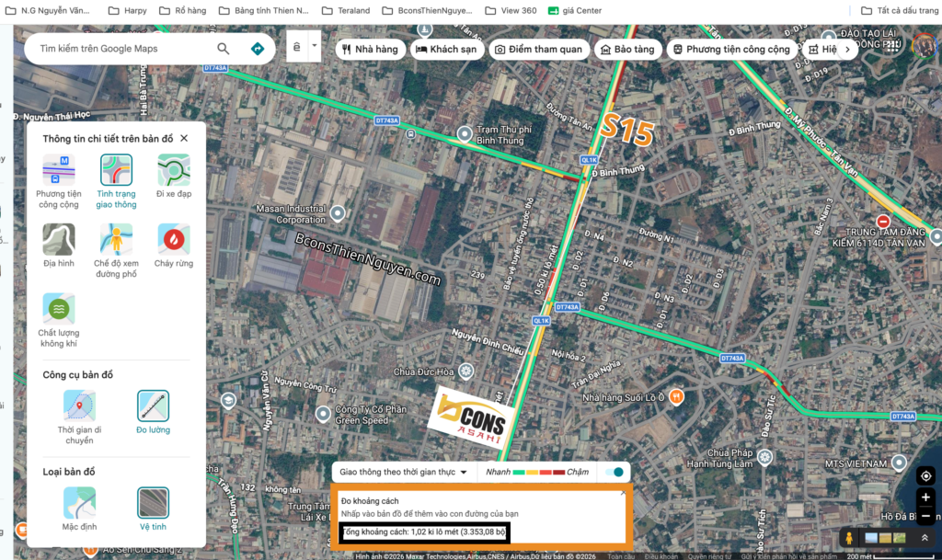This screenshot has width=942, height=560.
Task: Click road closure icon near Trung Tâm Đăng Kiểm
Action: click(x=883, y=221)
